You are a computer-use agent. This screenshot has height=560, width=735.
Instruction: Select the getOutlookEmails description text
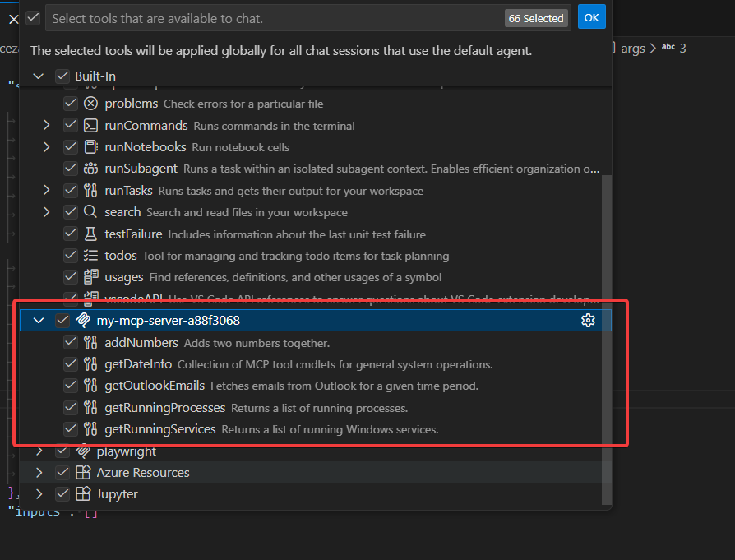point(344,386)
